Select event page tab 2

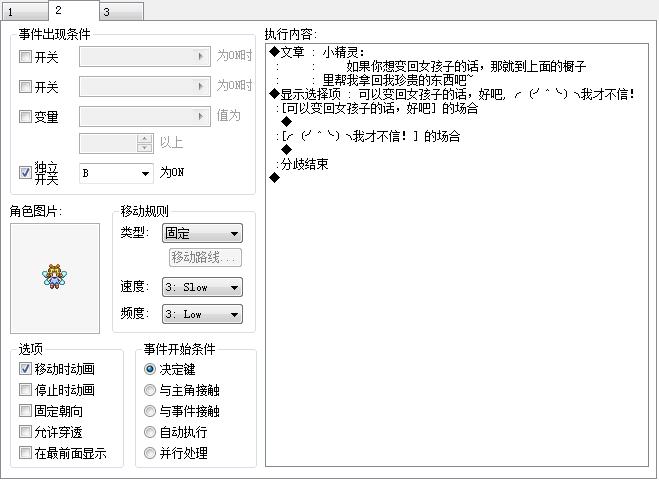pyautogui.click(x=74, y=10)
